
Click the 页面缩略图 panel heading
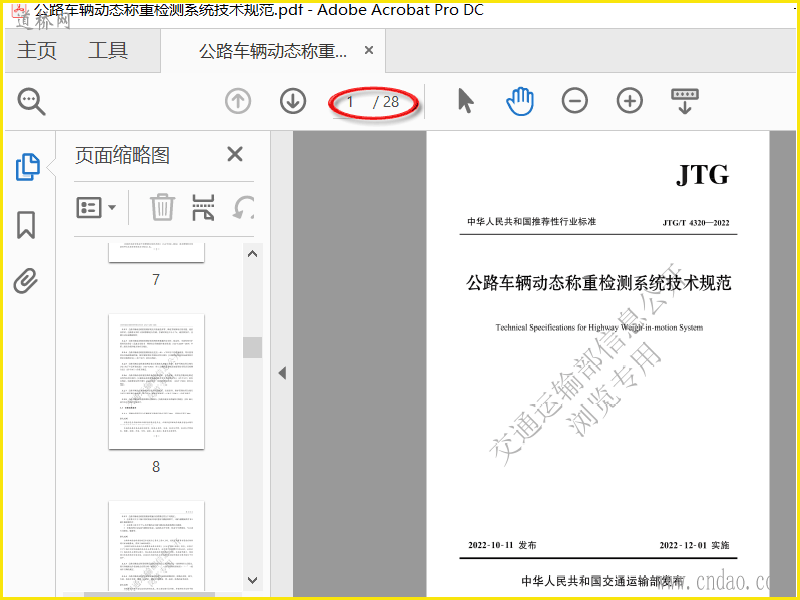(122, 155)
